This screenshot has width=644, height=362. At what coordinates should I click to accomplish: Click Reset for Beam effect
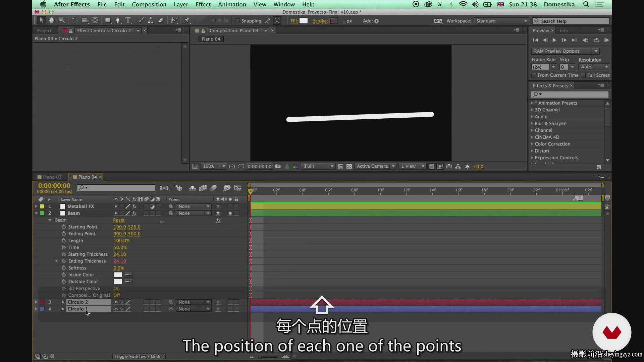119,220
